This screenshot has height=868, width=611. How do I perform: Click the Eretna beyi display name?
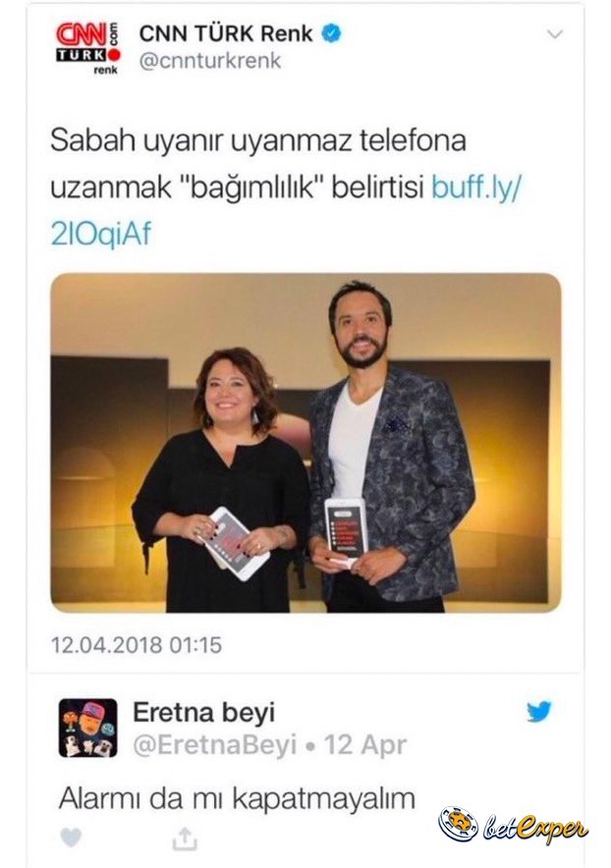pyautogui.click(x=204, y=713)
